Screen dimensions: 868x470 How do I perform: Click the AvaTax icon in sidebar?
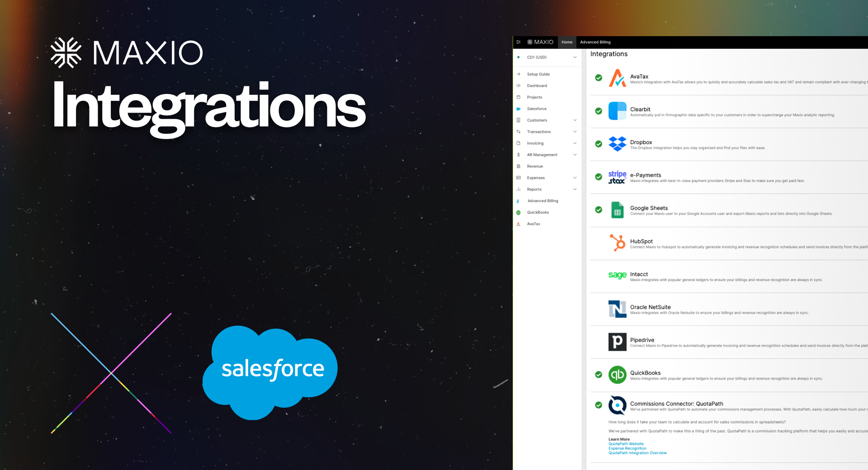(x=519, y=224)
